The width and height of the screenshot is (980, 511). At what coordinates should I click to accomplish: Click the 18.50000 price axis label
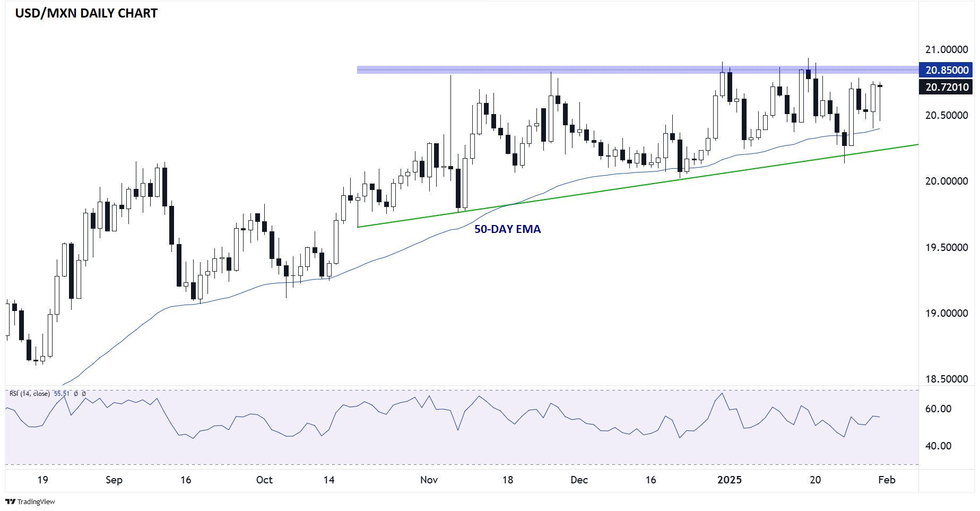(947, 379)
